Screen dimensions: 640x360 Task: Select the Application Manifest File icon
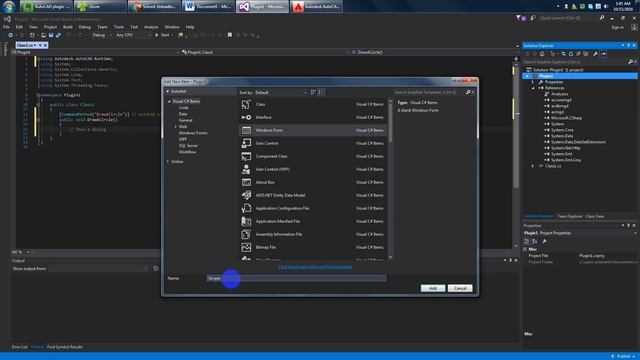(x=246, y=221)
